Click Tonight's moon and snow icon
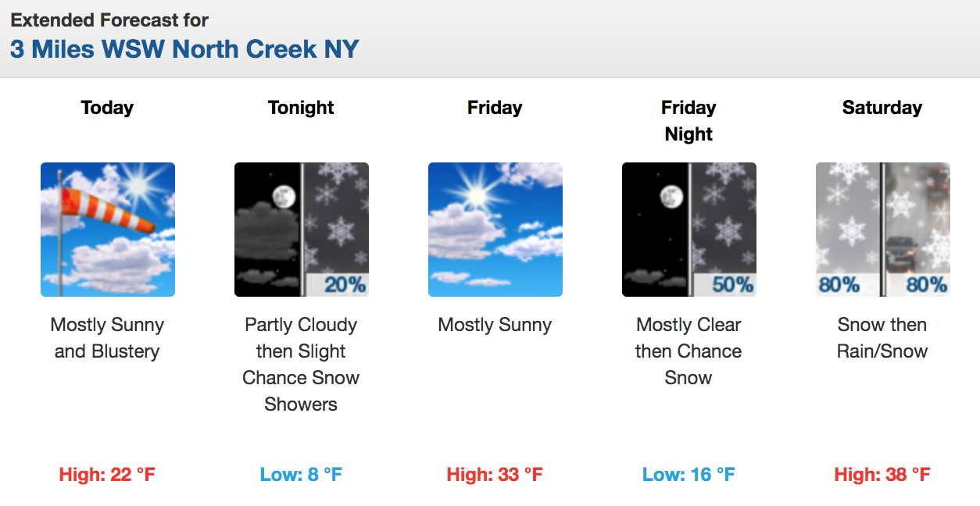Image resolution: width=980 pixels, height=506 pixels. point(301,230)
